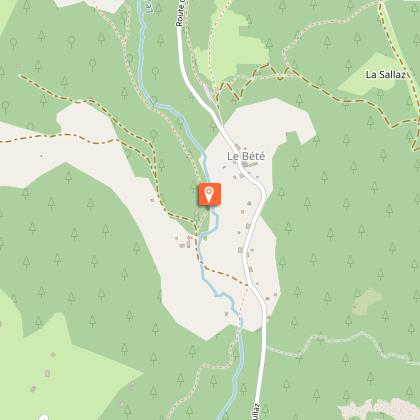The image size is (420, 420).
Task: Click the river name label beside the stream
Action: (149, 7)
